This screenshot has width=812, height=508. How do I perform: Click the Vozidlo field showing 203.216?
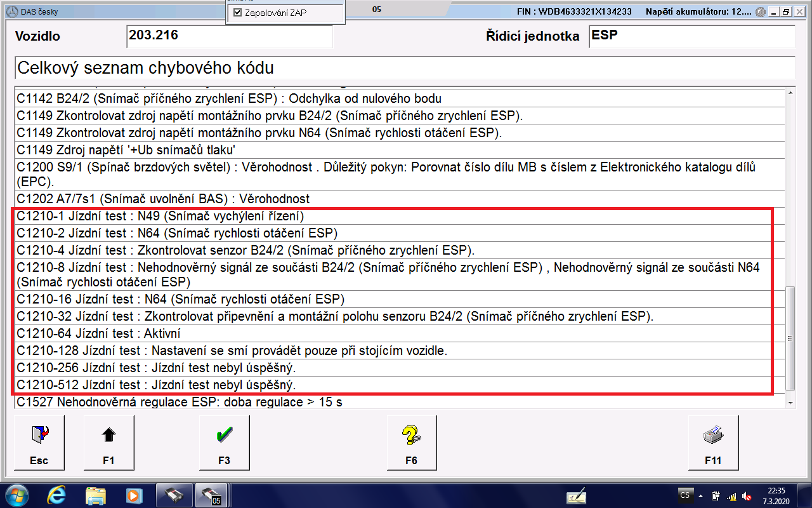230,36
